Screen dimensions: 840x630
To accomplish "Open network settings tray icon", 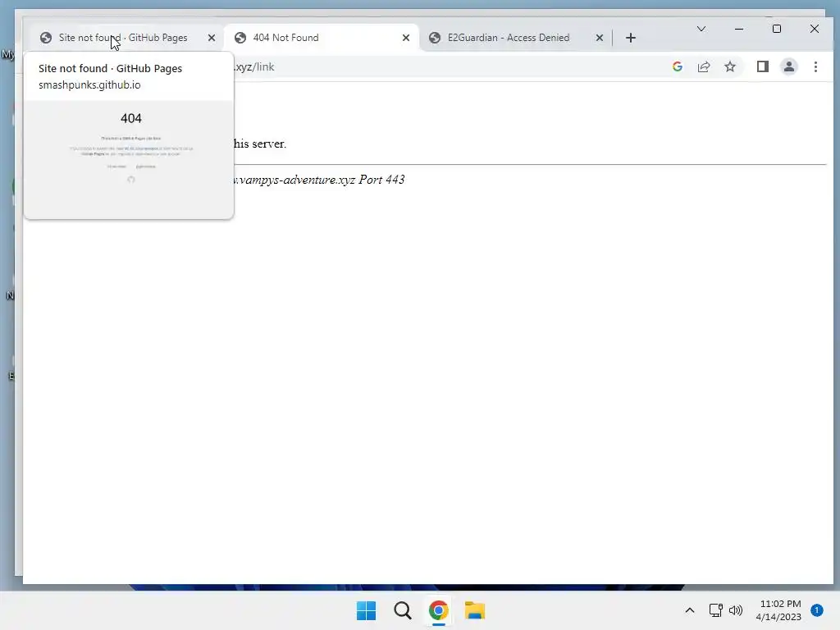I will [x=715, y=610].
